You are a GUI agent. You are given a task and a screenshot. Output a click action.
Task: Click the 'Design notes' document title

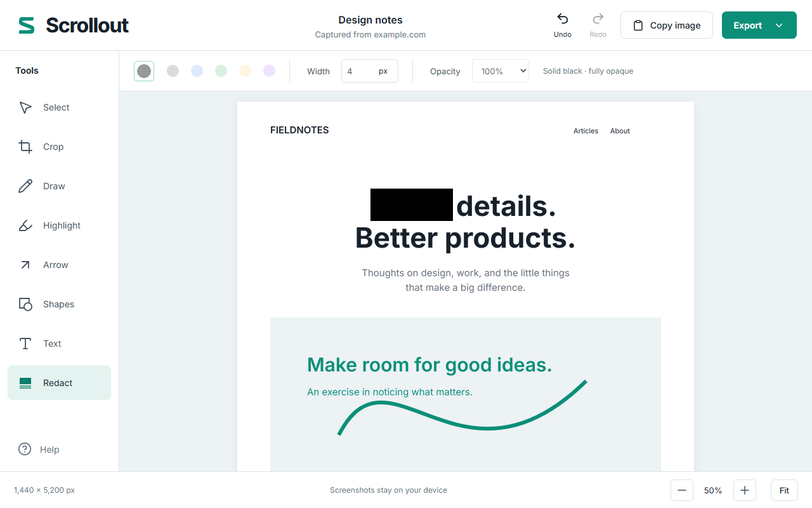click(x=370, y=20)
